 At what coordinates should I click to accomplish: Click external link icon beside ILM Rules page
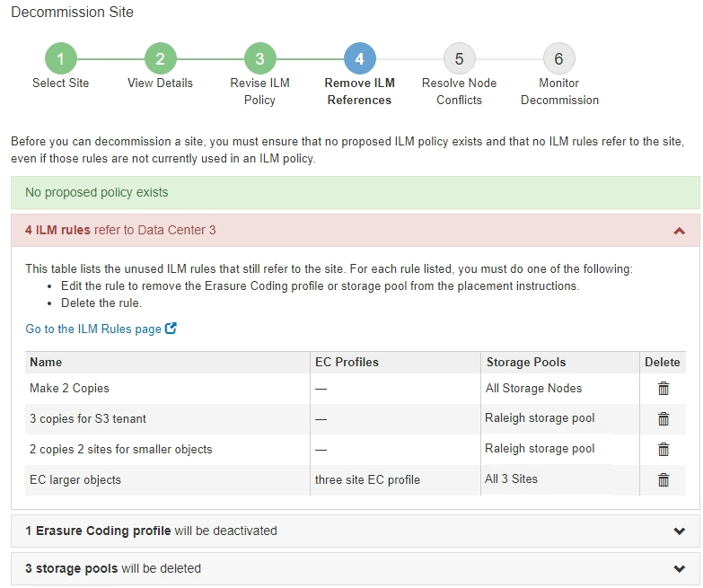pos(171,329)
